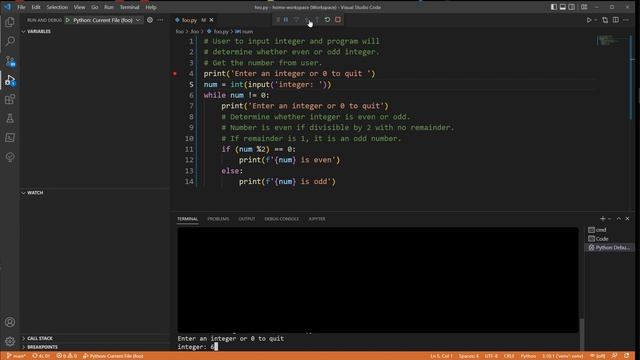Change Spaces: 4 indentation in status bar
Screen dimensions: 640x360
point(469,356)
